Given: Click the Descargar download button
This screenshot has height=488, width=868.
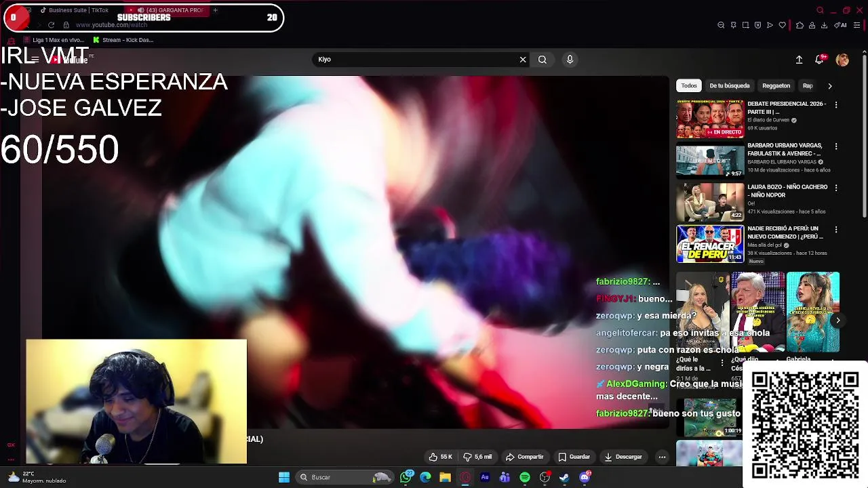Looking at the screenshot, I should point(623,457).
